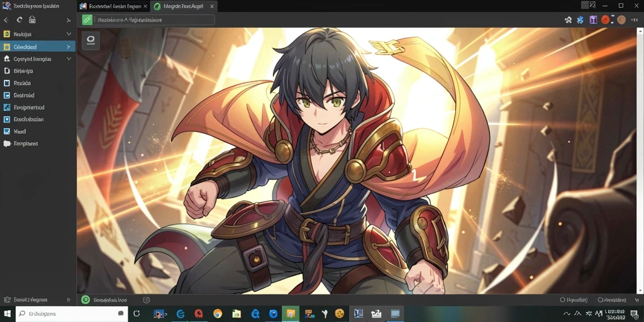644x322 pixels.
Task: Open the sidebar item with the white folder icon
Action: [38, 143]
